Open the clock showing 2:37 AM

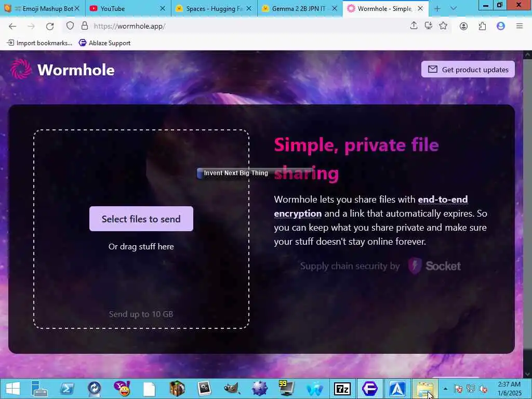click(x=509, y=389)
